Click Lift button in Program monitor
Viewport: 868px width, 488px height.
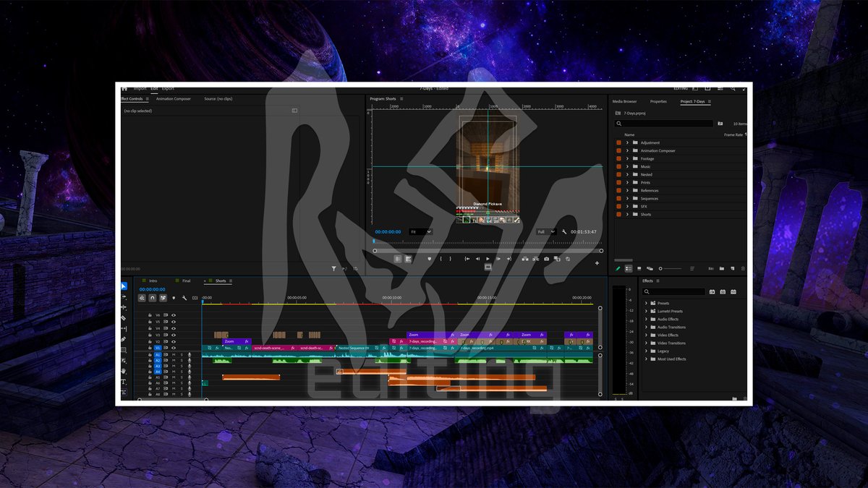[525, 259]
